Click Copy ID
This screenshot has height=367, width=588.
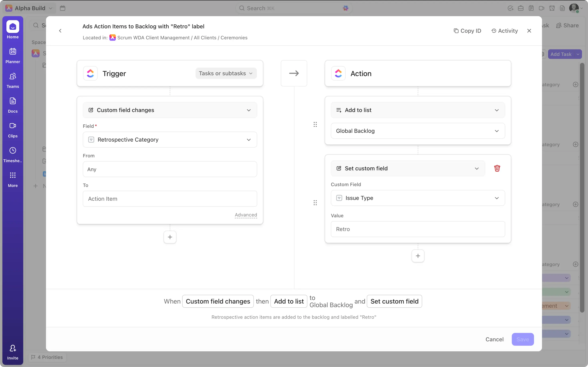pyautogui.click(x=467, y=31)
